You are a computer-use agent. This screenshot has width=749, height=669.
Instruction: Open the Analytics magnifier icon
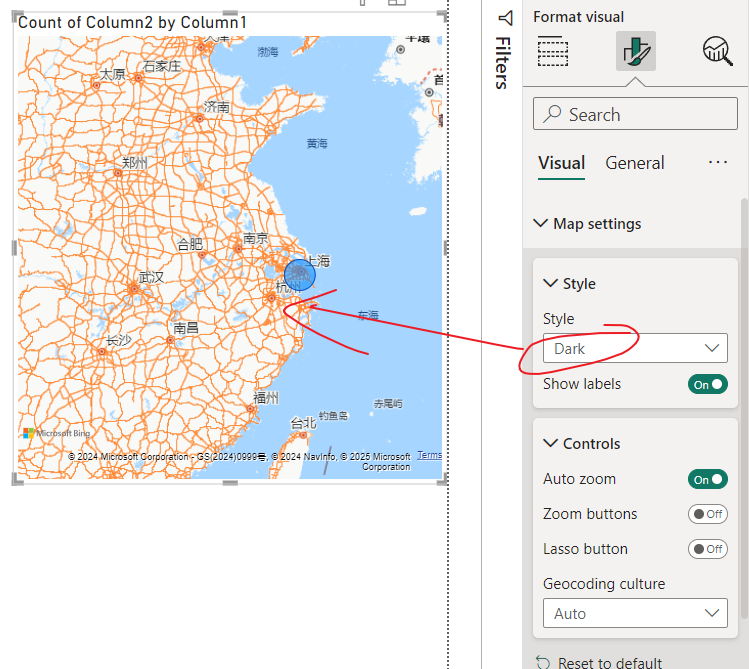717,51
